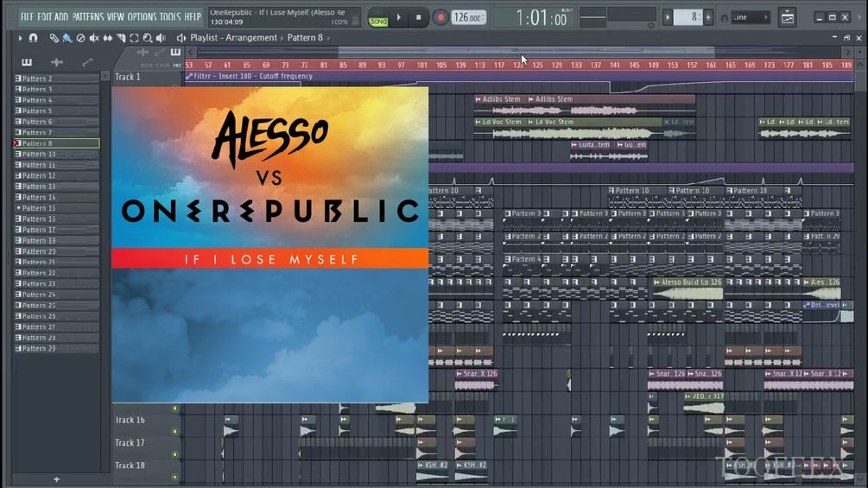Click left arrow of horizontal scrollbar
Image resolution: width=868 pixels, height=488 pixels.
click(x=191, y=53)
